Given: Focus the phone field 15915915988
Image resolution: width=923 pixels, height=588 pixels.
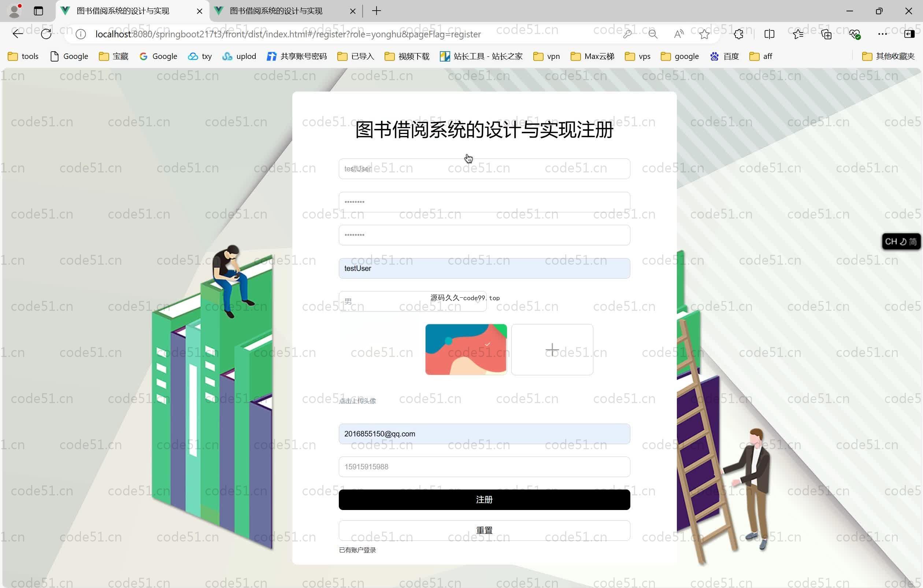Looking at the screenshot, I should [484, 466].
